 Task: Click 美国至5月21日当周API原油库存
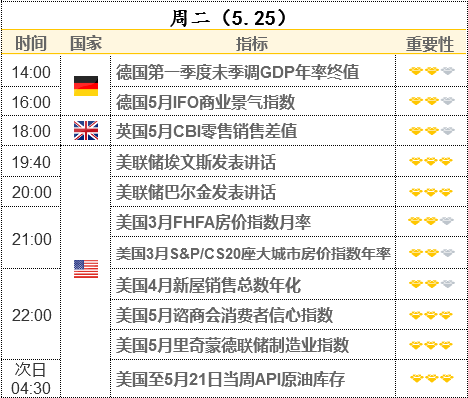point(230,379)
